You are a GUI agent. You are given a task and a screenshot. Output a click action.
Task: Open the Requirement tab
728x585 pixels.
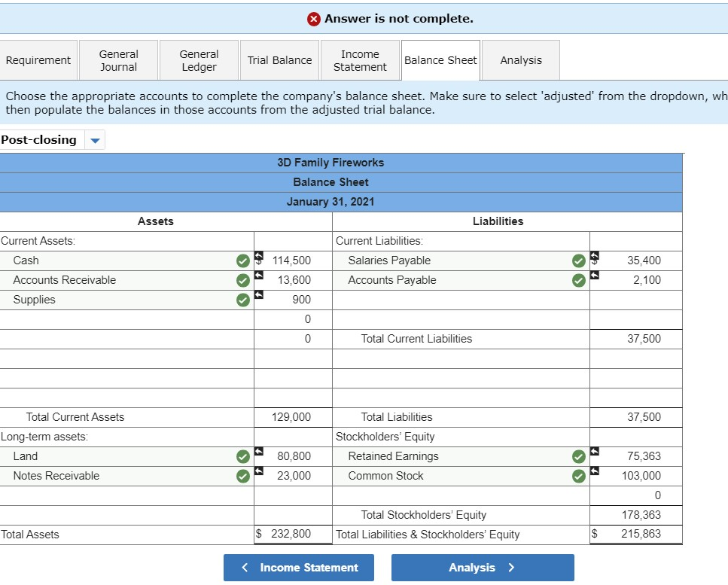[38, 60]
